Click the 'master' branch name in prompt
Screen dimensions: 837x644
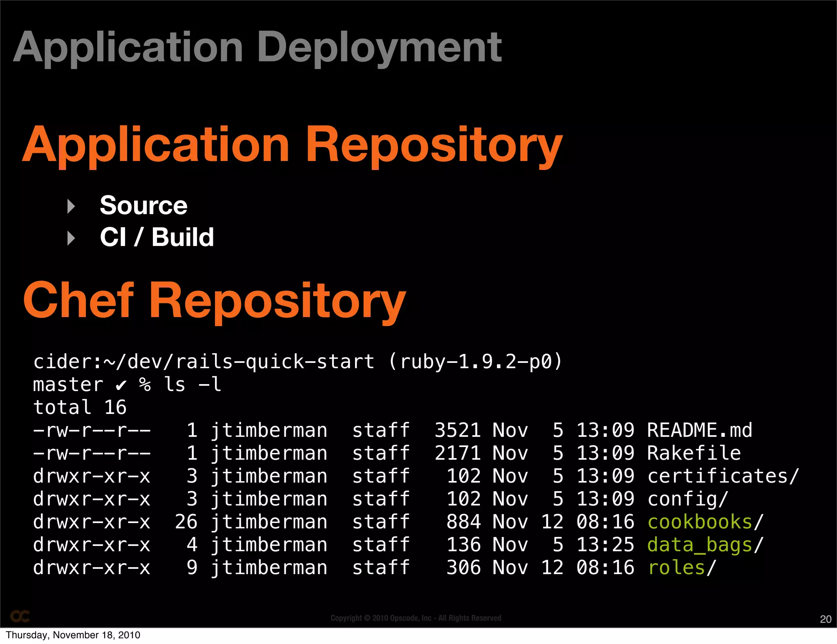click(x=68, y=385)
